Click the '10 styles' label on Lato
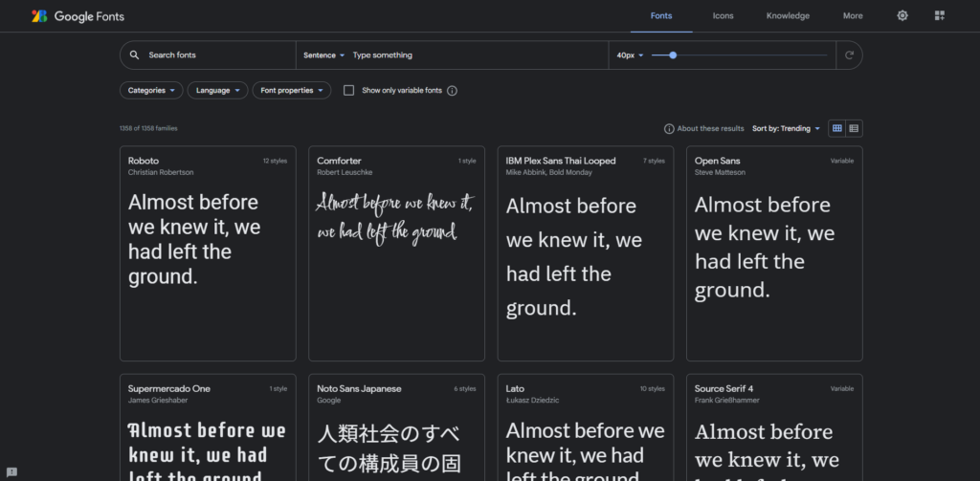The width and height of the screenshot is (980, 481). pos(653,389)
